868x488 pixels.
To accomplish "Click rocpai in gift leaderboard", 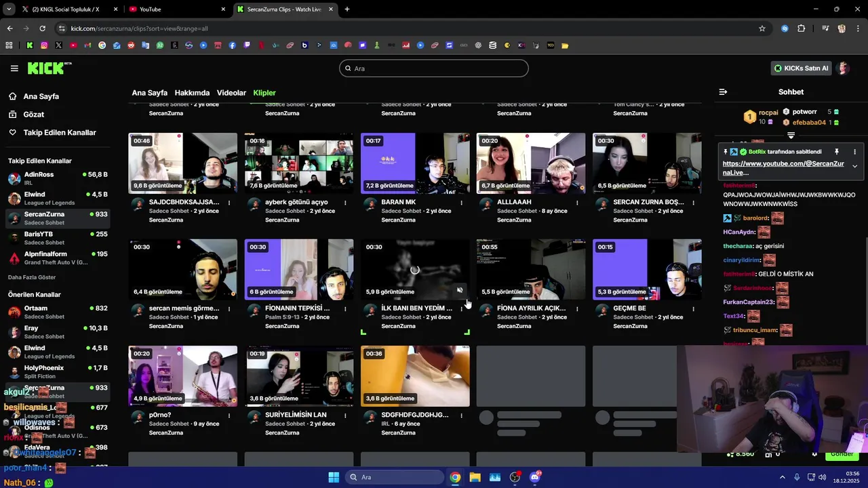I will (768, 113).
